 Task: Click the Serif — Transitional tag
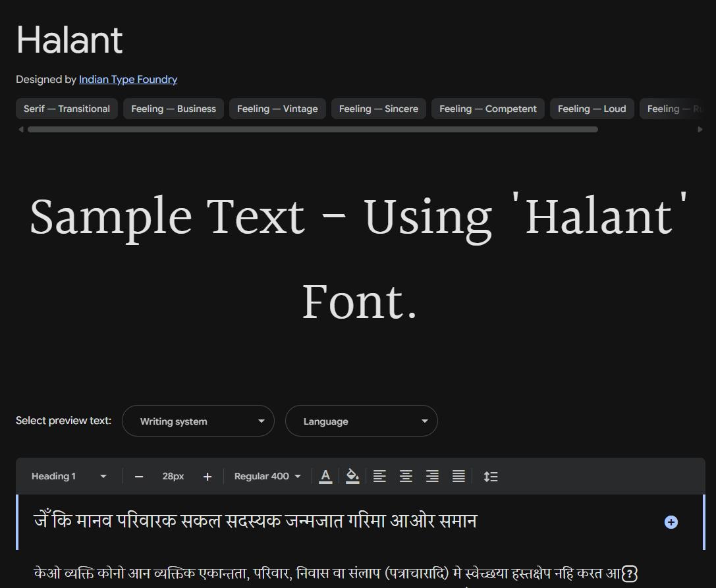(x=67, y=109)
